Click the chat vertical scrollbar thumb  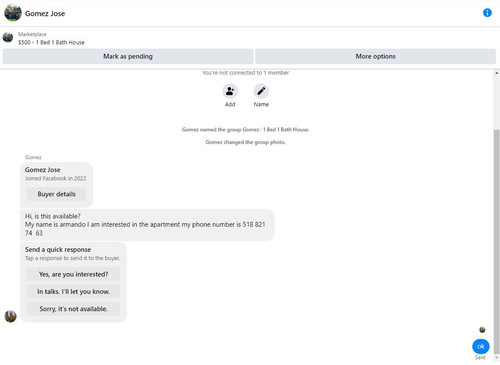[x=497, y=242]
